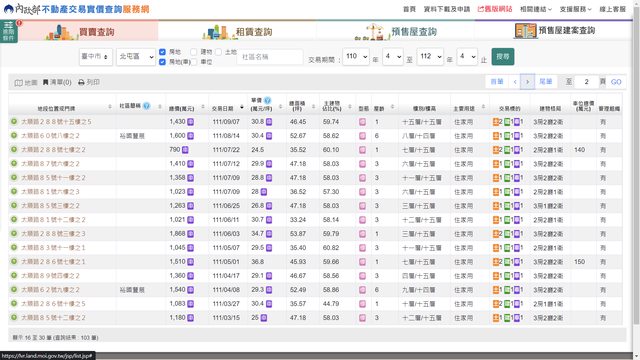Click the help icon beside 單價 header
The height and width of the screenshot is (360, 640).
(x=267, y=100)
